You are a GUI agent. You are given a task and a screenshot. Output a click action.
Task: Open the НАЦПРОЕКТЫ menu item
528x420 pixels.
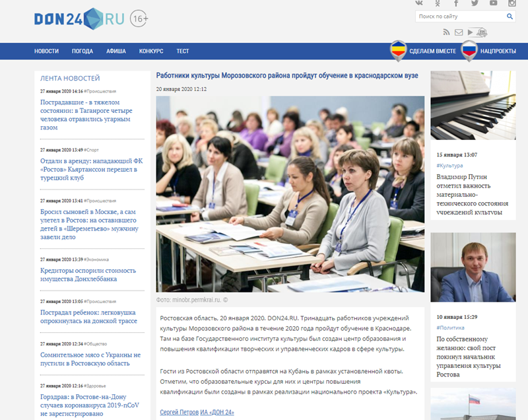click(x=498, y=52)
